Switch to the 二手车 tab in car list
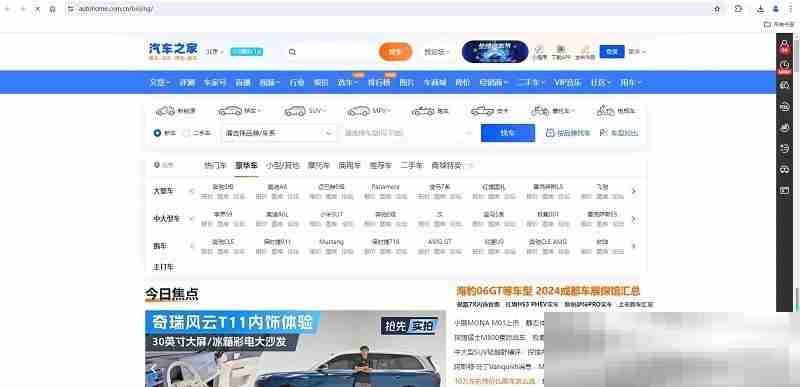The image size is (800, 387). click(412, 165)
